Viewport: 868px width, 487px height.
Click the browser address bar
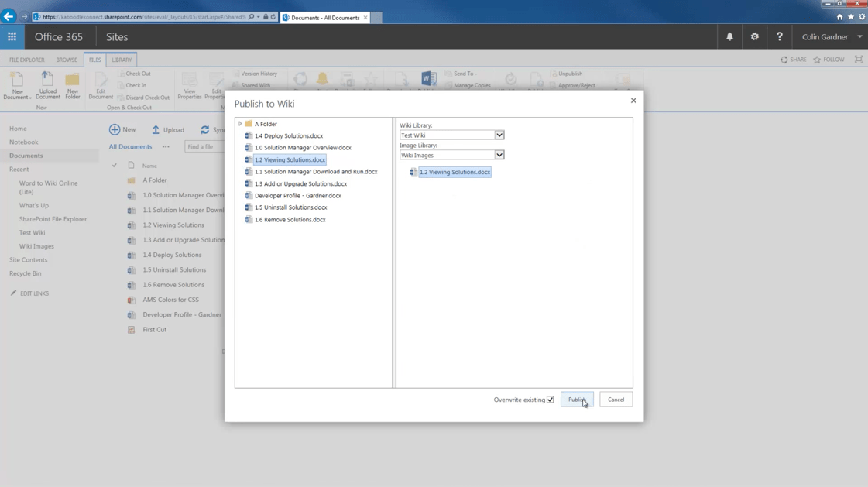(x=144, y=16)
